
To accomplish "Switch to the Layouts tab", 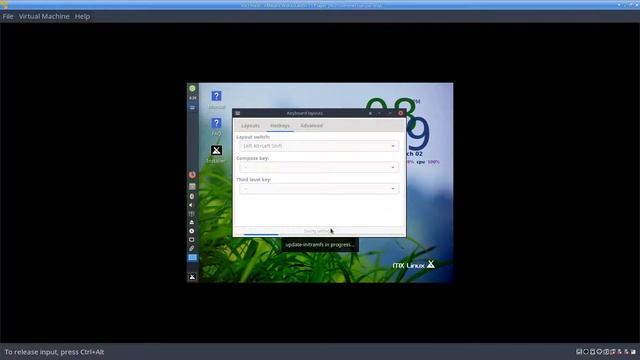I will point(250,126).
